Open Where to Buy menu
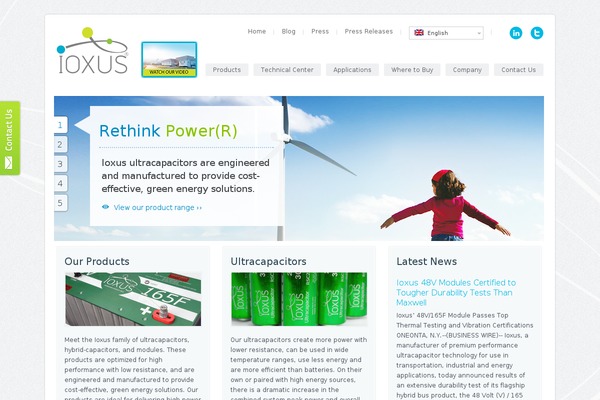 point(412,70)
